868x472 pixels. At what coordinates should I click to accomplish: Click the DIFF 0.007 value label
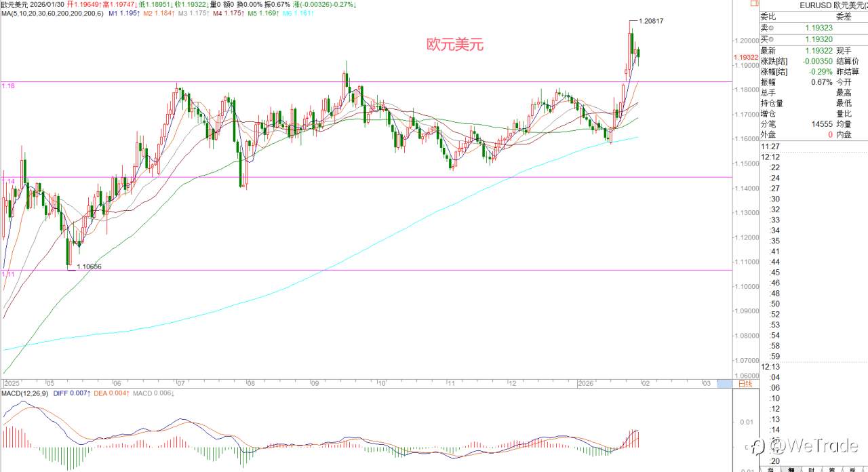71,394
